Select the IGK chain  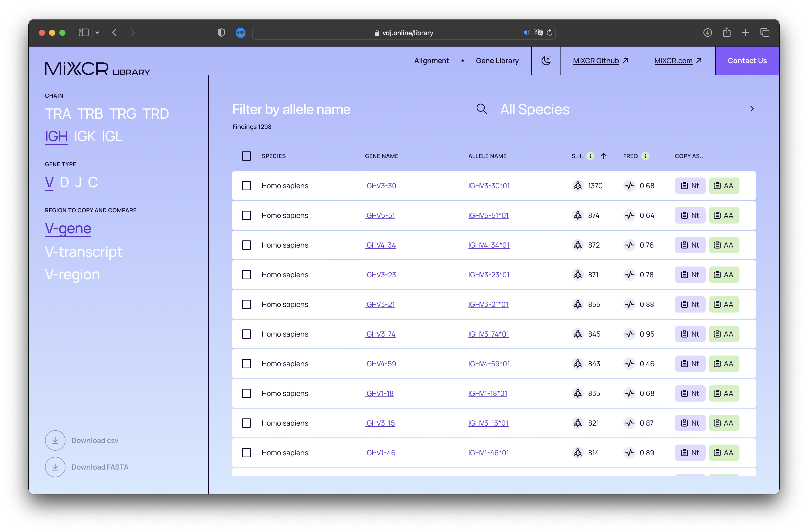click(85, 137)
